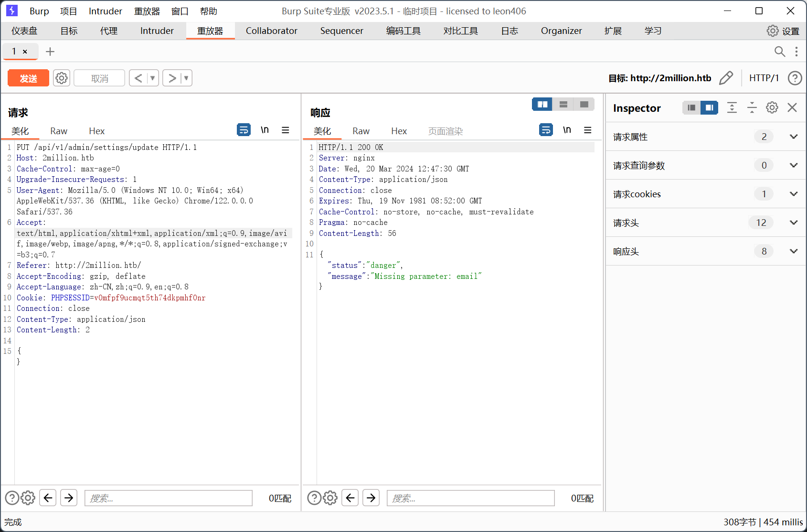Expand the 请求cookies section

pos(793,194)
